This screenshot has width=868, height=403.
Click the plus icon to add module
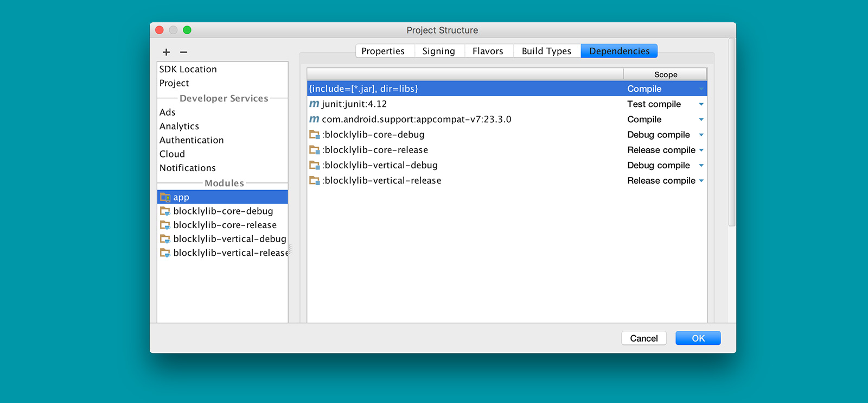point(166,52)
